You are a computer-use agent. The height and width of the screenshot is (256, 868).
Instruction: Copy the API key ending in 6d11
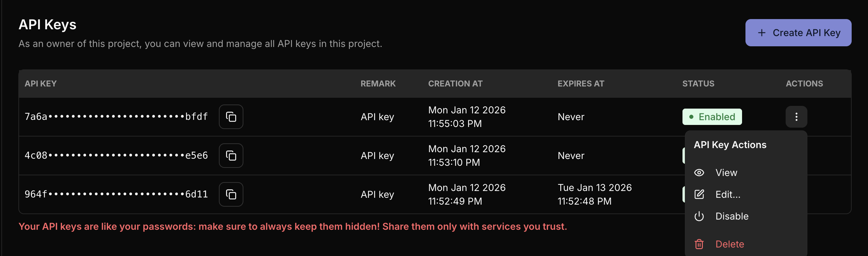[231, 194]
